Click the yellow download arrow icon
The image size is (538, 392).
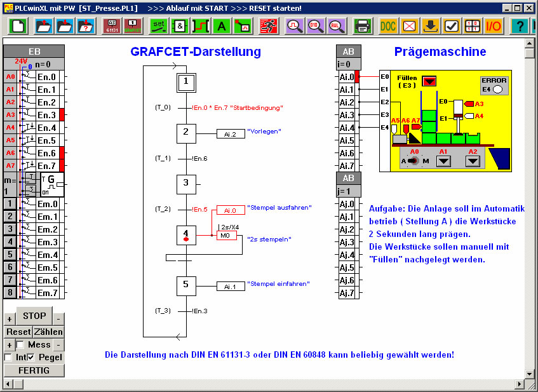tap(431, 27)
